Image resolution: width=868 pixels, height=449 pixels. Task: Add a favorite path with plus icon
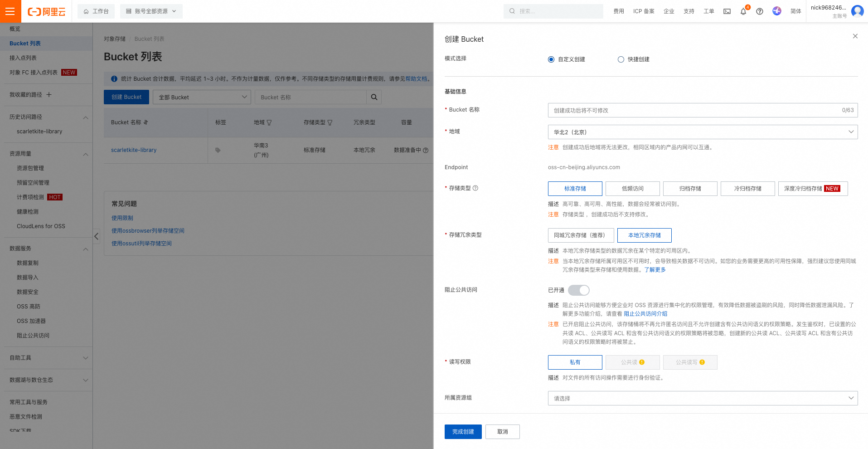tap(49, 94)
